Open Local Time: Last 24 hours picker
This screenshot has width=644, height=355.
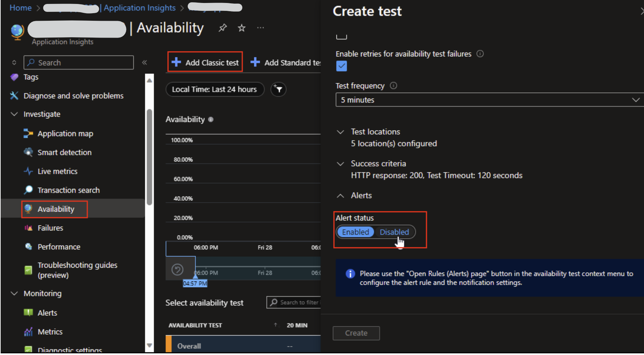click(x=215, y=89)
